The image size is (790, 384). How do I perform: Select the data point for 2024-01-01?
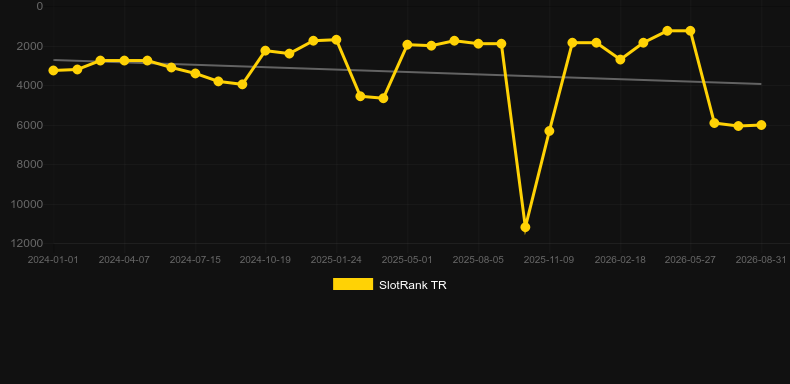(53, 71)
